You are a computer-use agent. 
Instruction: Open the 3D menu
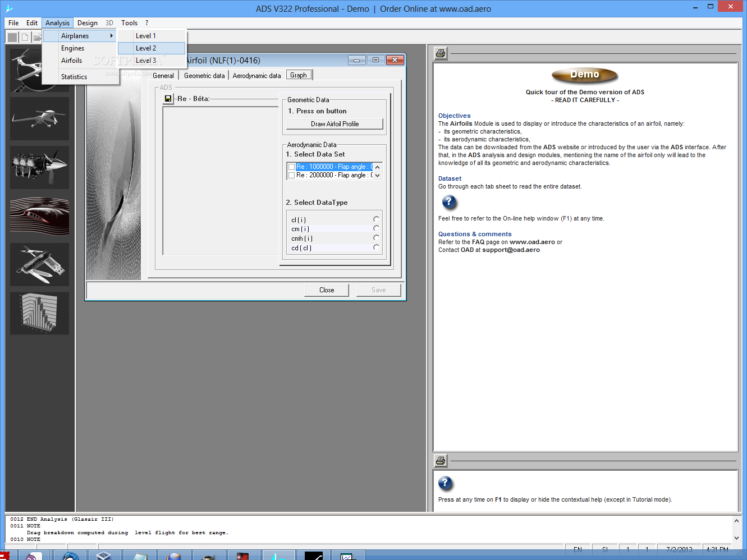109,23
